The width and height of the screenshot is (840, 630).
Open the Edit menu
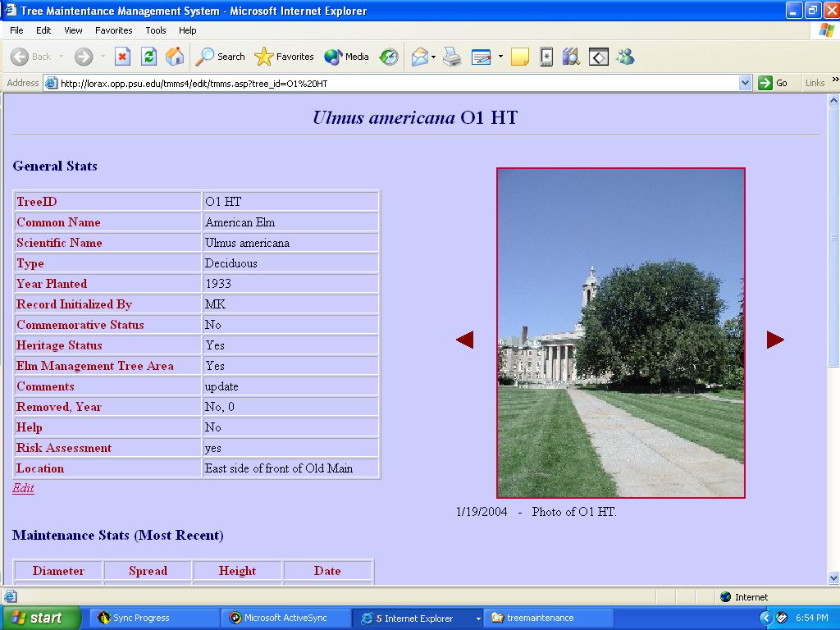point(43,30)
